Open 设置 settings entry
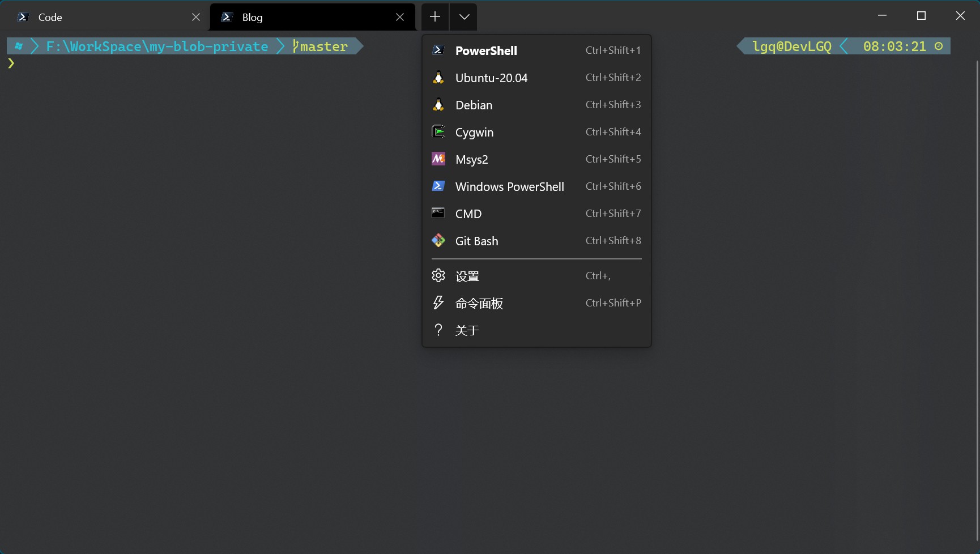Viewport: 980px width, 554px height. (x=536, y=276)
